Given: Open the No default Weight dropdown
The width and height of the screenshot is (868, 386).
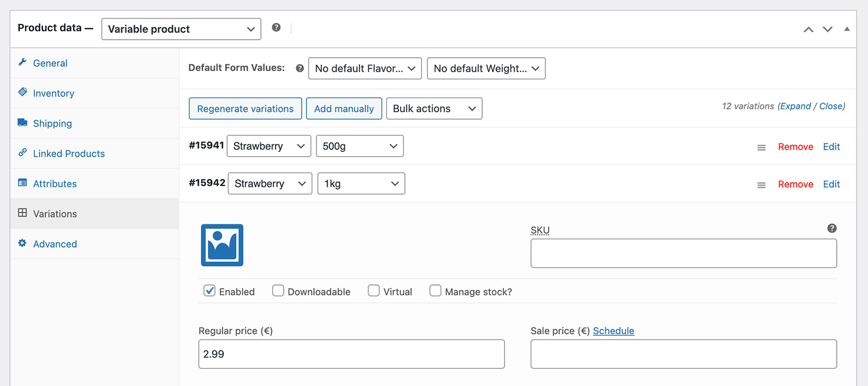Looking at the screenshot, I should (x=486, y=68).
